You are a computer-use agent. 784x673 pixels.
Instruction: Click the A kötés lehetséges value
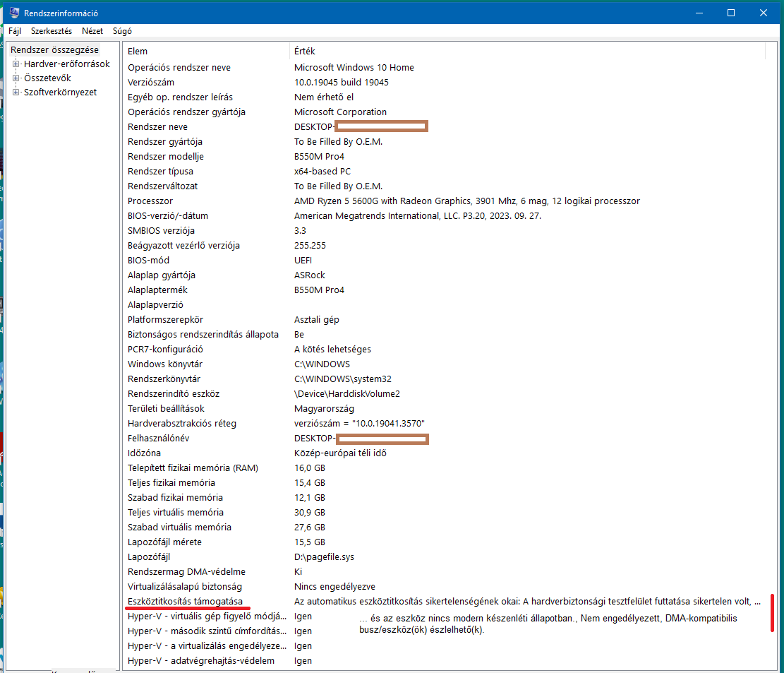[x=332, y=350]
